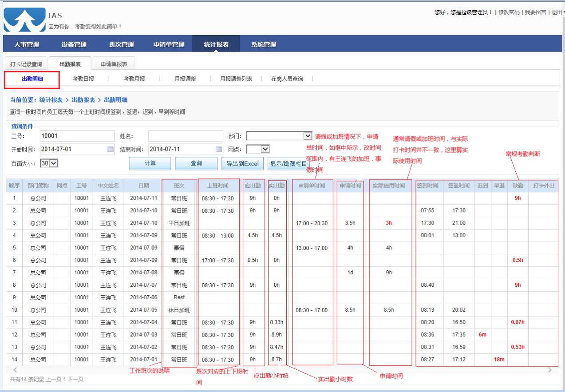This screenshot has height=392, width=565.
Task: Click the 实出勤 column header
Action: pyautogui.click(x=277, y=186)
